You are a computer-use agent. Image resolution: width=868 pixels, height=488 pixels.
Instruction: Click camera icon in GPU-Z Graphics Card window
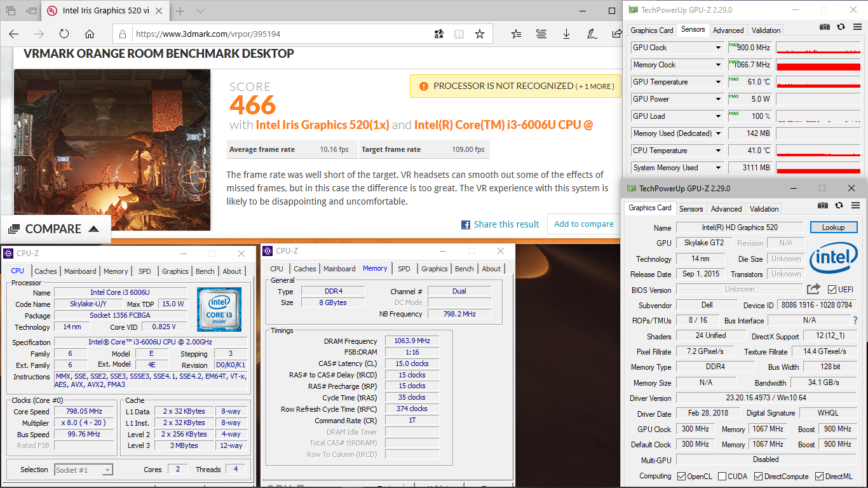[823, 205]
